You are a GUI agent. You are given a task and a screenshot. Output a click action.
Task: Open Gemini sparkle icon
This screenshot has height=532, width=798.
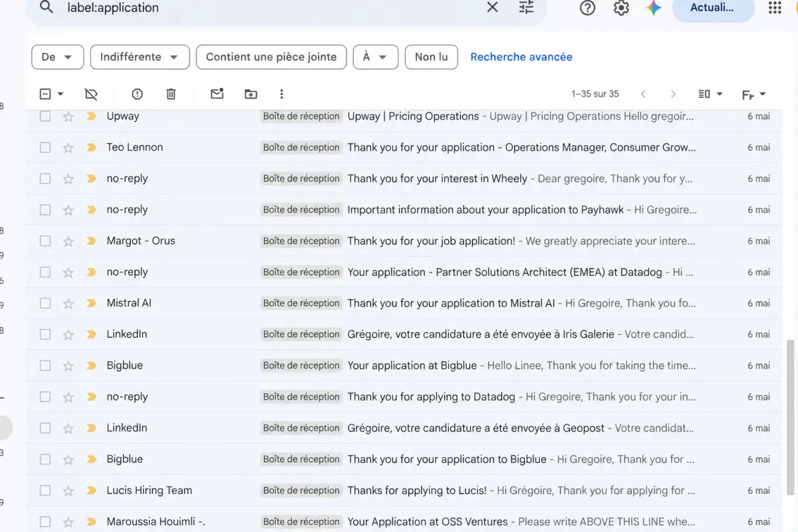654,8
